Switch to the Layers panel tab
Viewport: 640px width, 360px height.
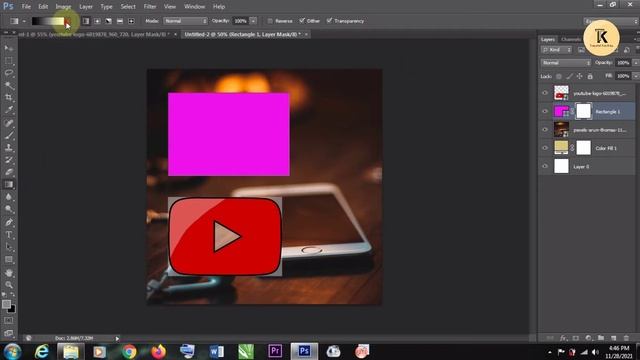tap(548, 40)
